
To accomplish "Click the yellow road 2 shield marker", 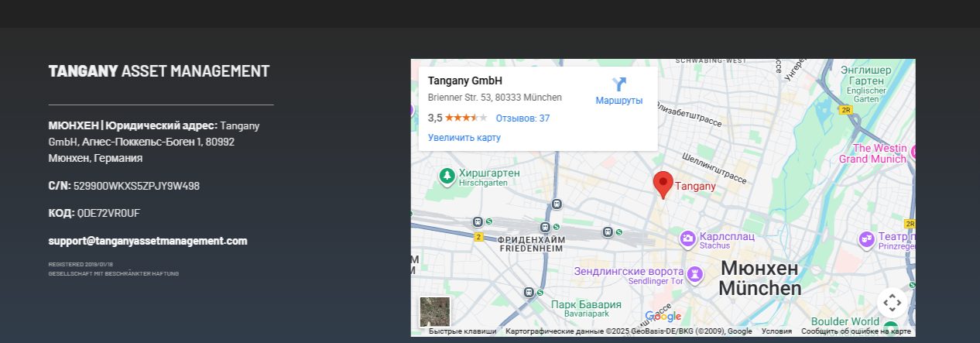I will coord(478,237).
